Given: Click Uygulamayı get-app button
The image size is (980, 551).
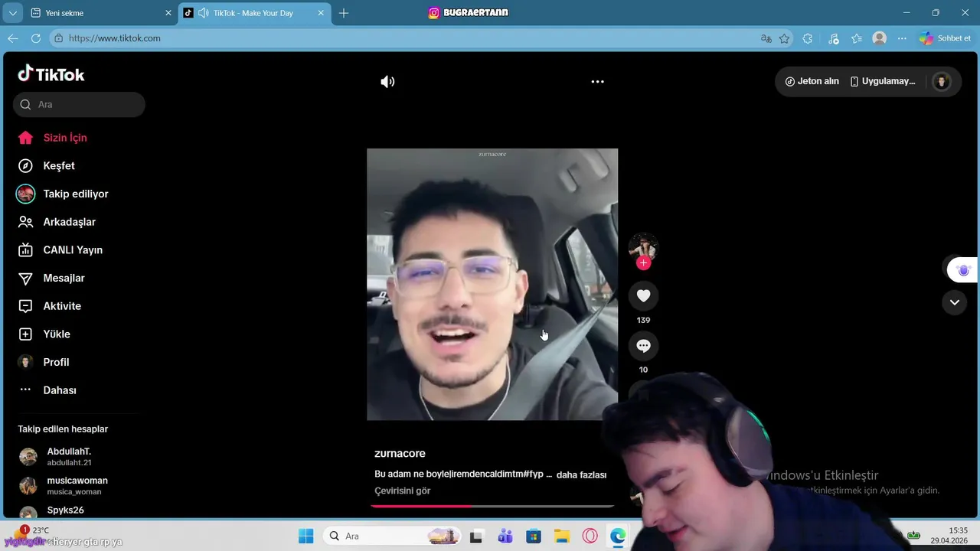Looking at the screenshot, I should pos(883,82).
